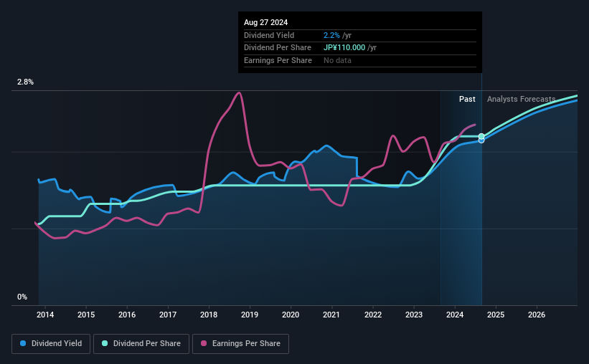
Task: Click the 2.2% dividend yield value
Action: [331, 35]
